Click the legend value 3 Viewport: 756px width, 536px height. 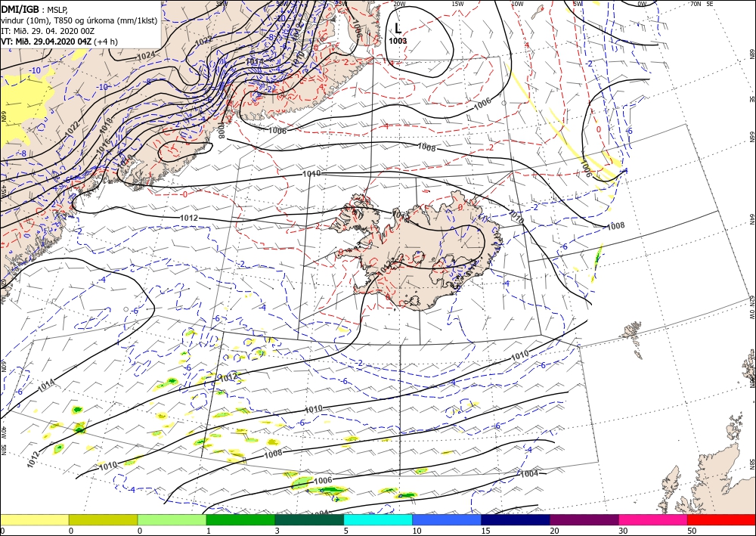277,531
